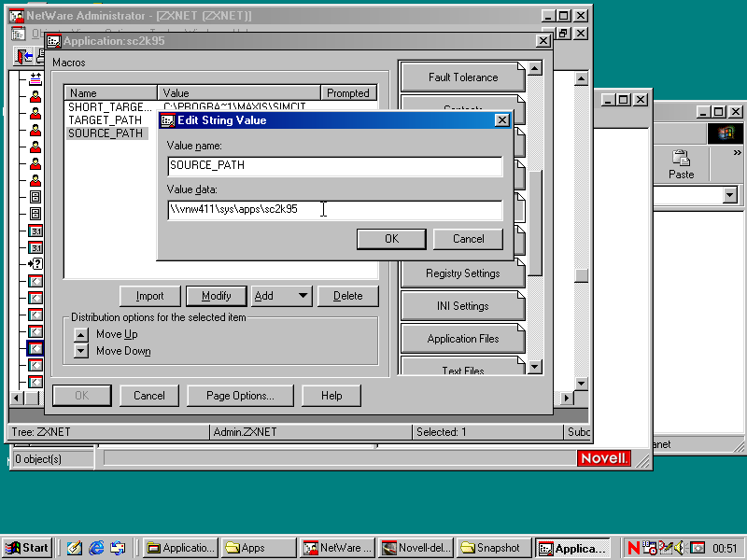
Task: Open the Add dropdown button
Action: [x=282, y=296]
